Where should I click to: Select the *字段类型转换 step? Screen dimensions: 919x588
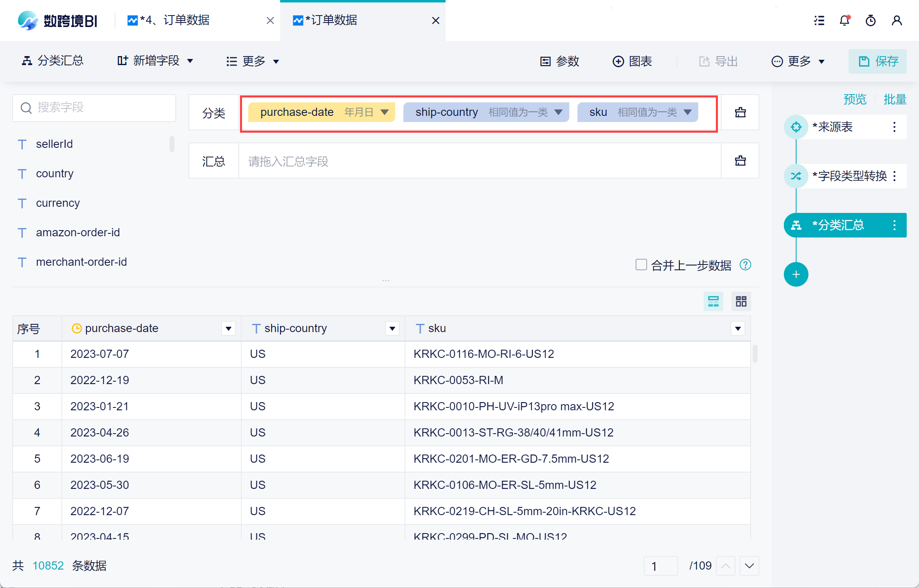click(849, 176)
